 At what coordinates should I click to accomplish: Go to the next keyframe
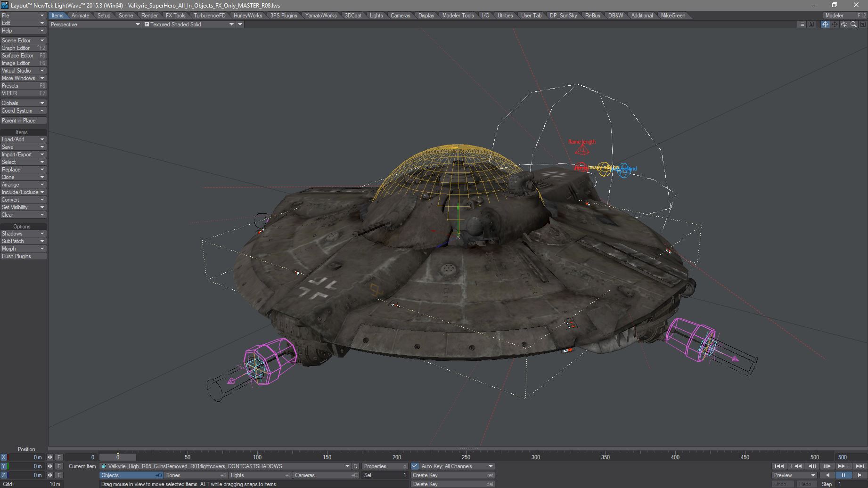(x=843, y=466)
